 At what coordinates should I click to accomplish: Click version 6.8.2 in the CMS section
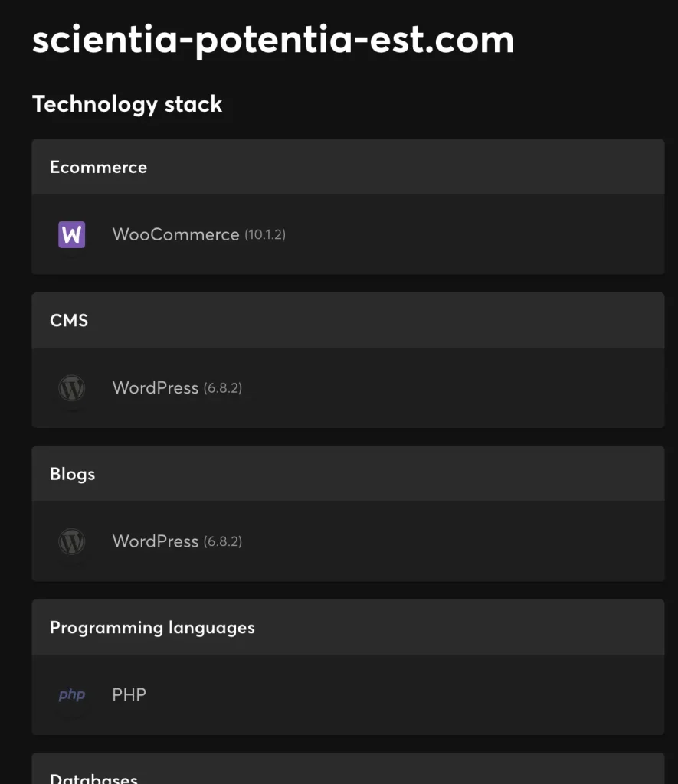click(223, 388)
